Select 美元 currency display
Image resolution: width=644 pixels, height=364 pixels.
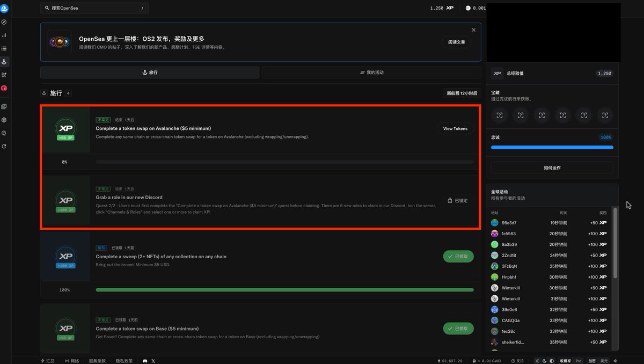click(604, 361)
